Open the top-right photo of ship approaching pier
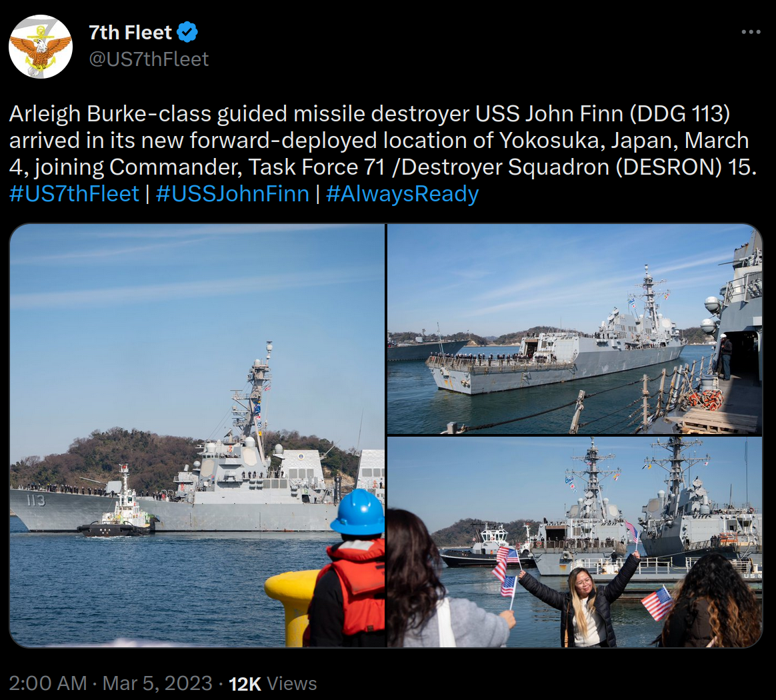The width and height of the screenshot is (776, 700). click(575, 329)
